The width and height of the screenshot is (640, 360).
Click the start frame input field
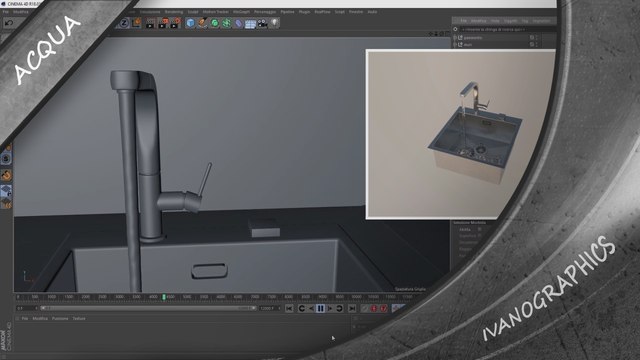click(x=27, y=308)
